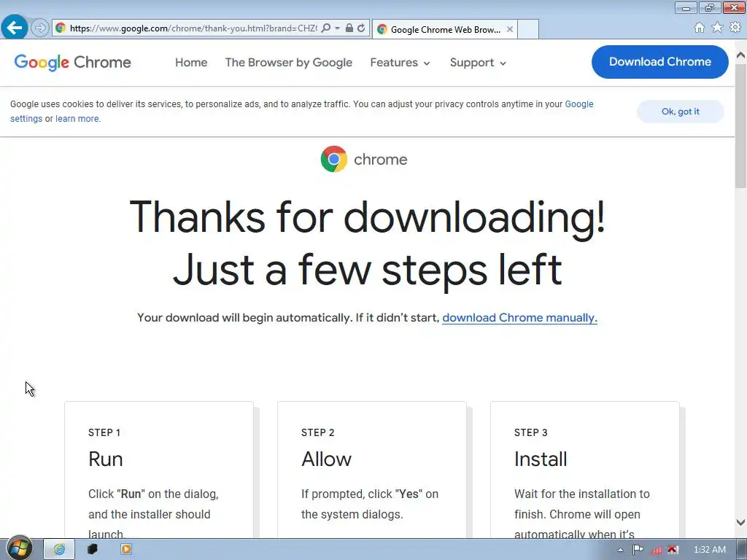Screen dimensions: 747x560
Task: Click the Chrome logo above the heading
Action: [x=364, y=159]
